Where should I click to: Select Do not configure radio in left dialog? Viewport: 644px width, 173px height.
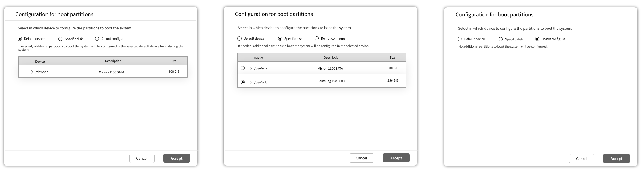point(97,39)
